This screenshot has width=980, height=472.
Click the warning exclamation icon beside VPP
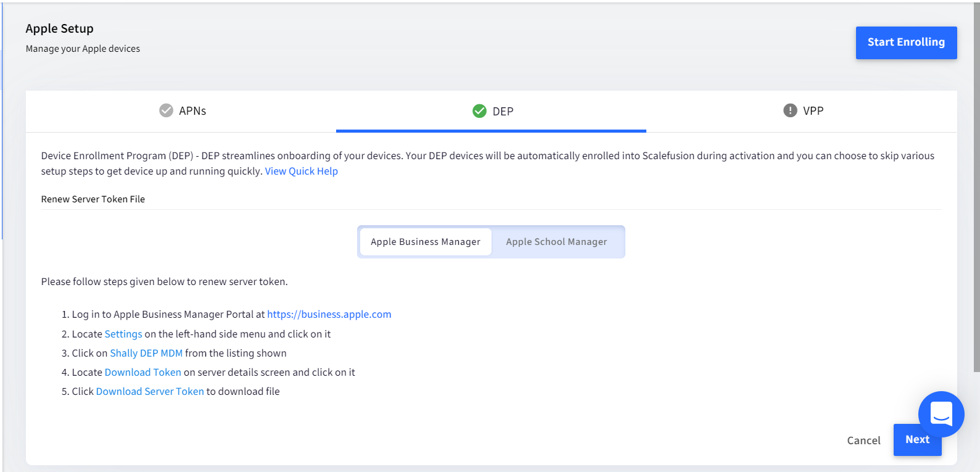coord(790,110)
